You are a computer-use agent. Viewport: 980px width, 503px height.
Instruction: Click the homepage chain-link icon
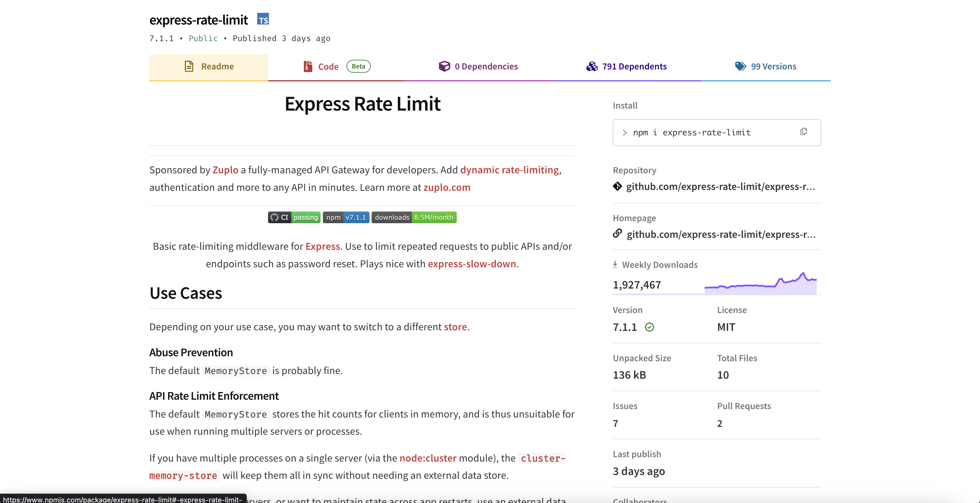pyautogui.click(x=617, y=233)
